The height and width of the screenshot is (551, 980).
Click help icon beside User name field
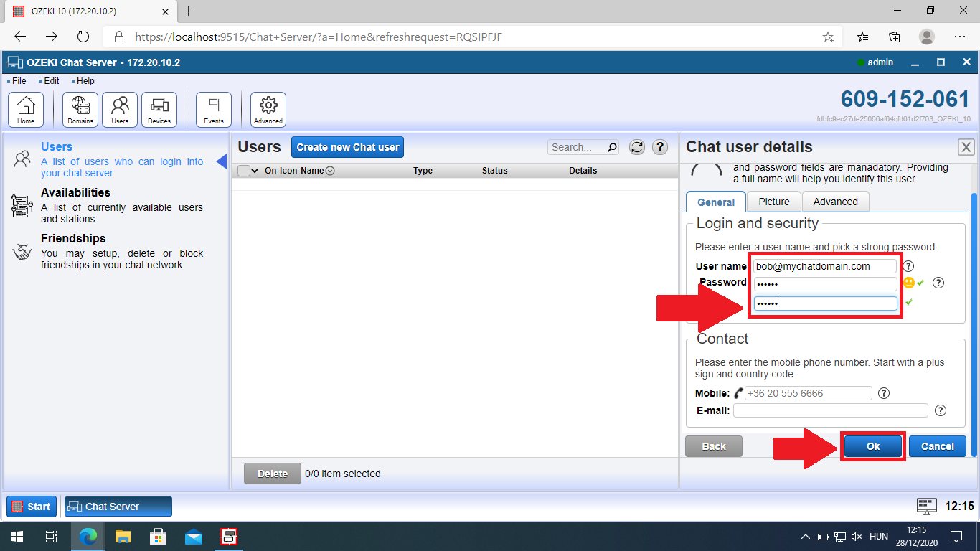click(x=908, y=266)
